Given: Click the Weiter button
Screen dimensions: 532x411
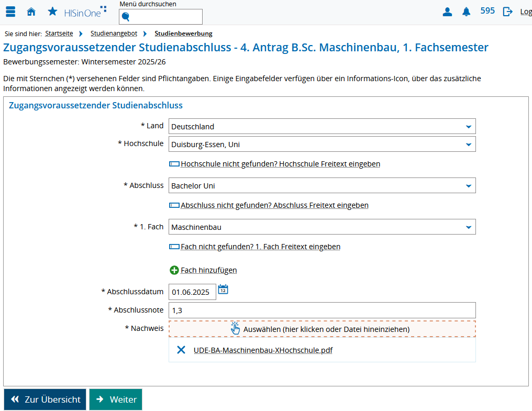Looking at the screenshot, I should pyautogui.click(x=116, y=399).
